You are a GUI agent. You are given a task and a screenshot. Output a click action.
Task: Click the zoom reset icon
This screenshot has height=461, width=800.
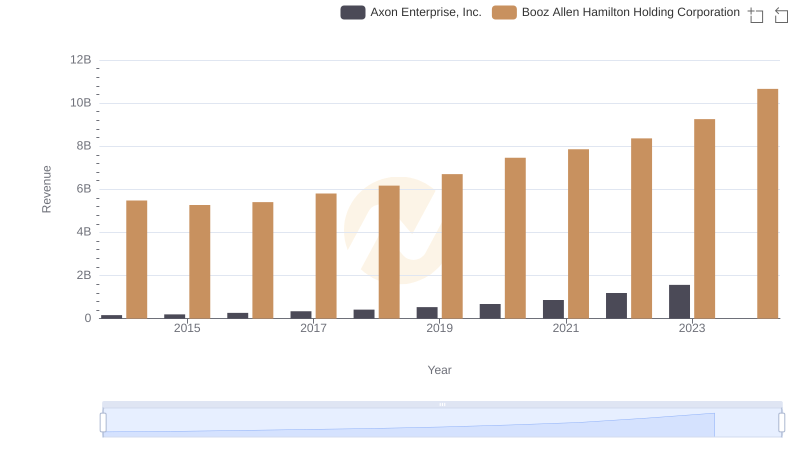tap(781, 15)
